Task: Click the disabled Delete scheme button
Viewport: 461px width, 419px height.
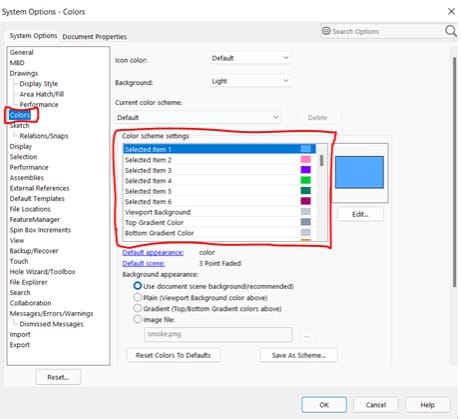Action: pos(317,117)
